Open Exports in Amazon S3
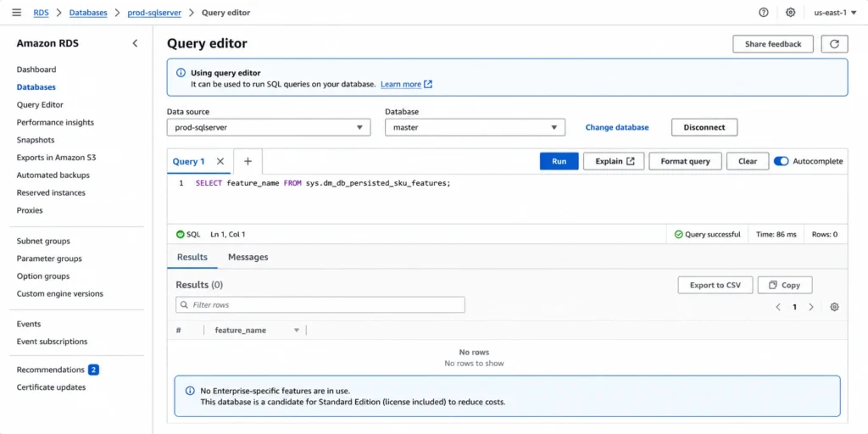The height and width of the screenshot is (434, 868). [x=57, y=157]
